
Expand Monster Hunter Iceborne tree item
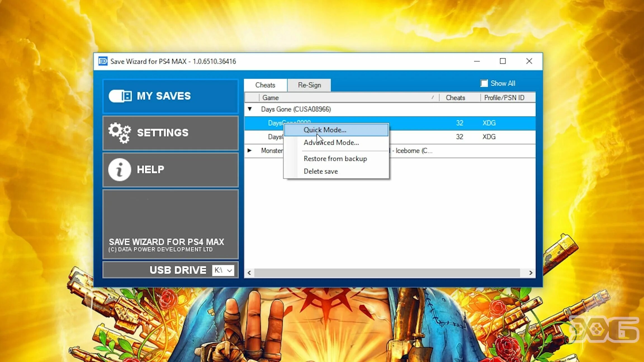tap(249, 150)
